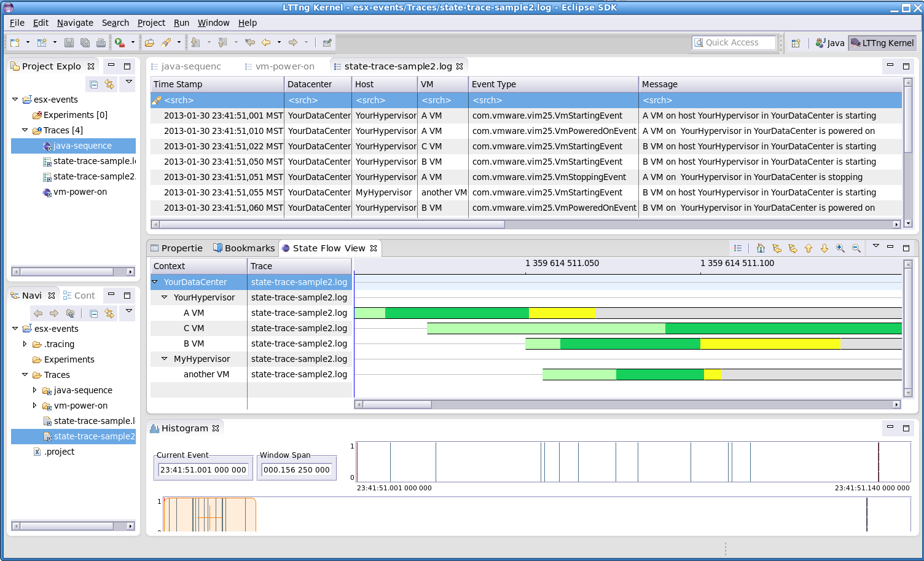Open the Navigator view menu arrow
This screenshot has width=924, height=561.
pyautogui.click(x=128, y=310)
